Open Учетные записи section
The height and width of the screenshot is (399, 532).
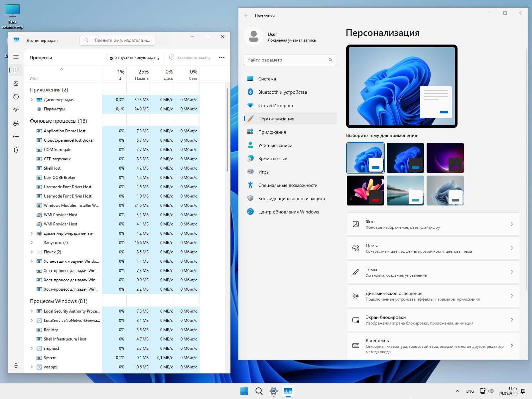(290, 145)
